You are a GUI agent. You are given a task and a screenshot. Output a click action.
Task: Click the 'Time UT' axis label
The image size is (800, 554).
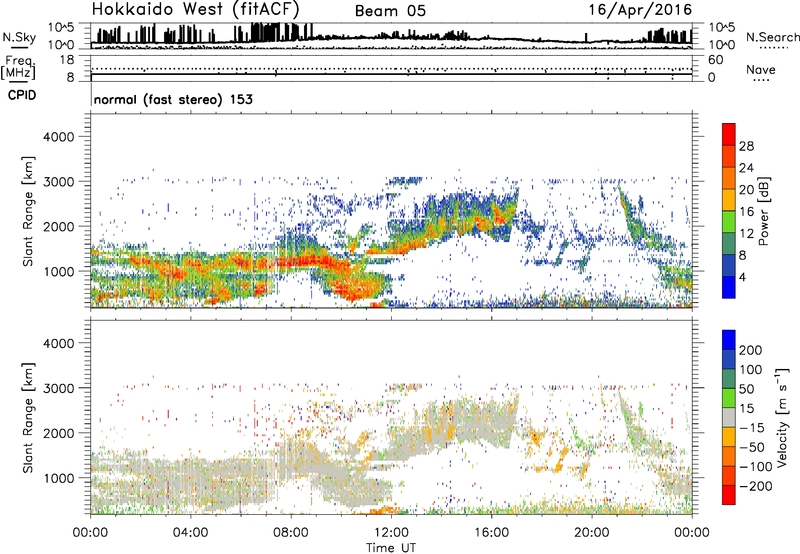tap(391, 547)
